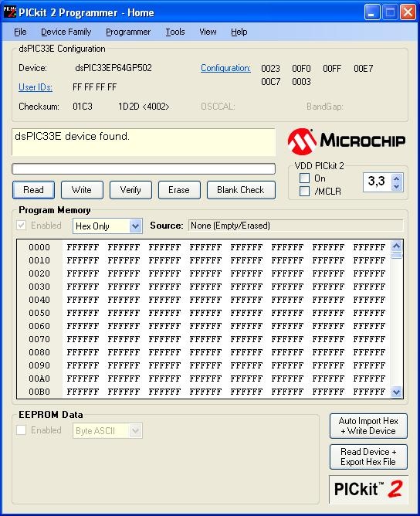Image resolution: width=420 pixels, height=516 pixels.
Task: Click the PICkit 2 logo image
Action: [368, 489]
